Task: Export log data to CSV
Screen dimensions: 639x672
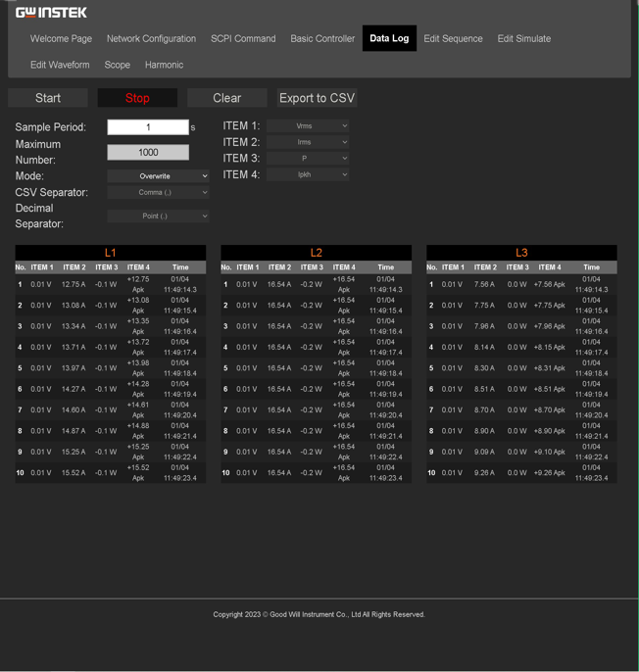Action: point(317,98)
